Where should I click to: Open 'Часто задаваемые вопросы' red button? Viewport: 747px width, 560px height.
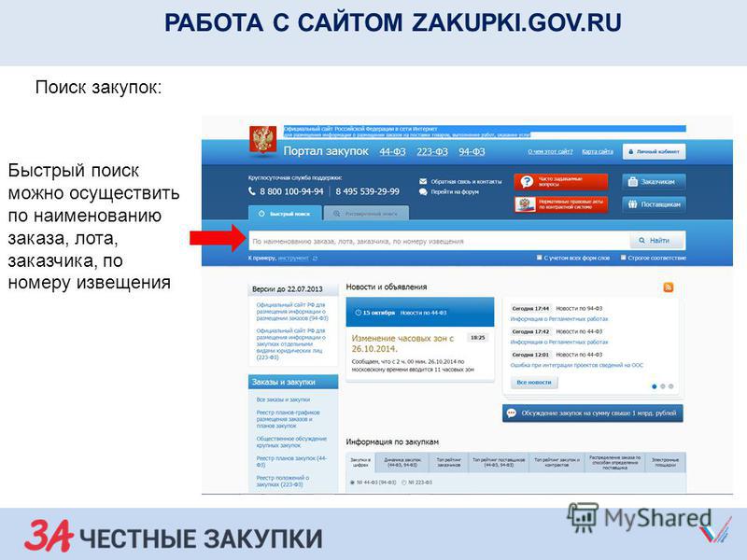[561, 181]
